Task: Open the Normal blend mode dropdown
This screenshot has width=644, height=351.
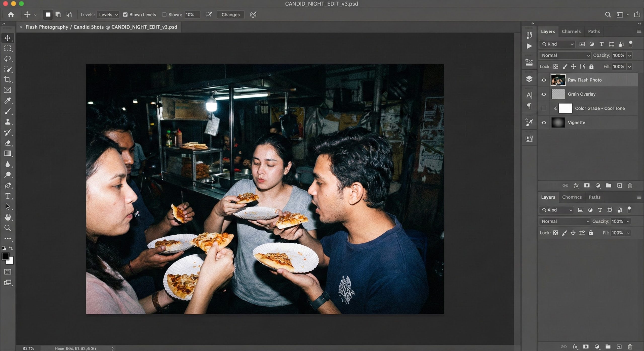Action: (x=565, y=55)
